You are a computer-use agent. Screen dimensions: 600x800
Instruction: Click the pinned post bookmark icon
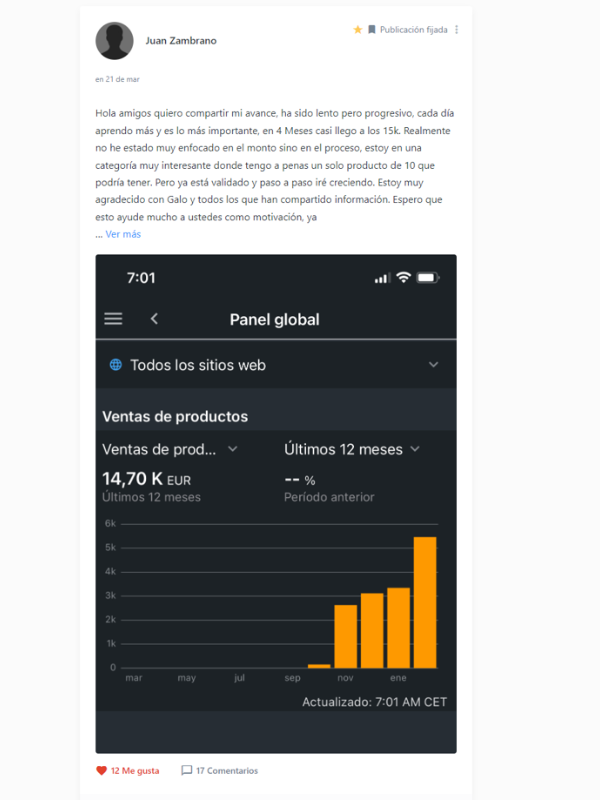pyautogui.click(x=371, y=30)
